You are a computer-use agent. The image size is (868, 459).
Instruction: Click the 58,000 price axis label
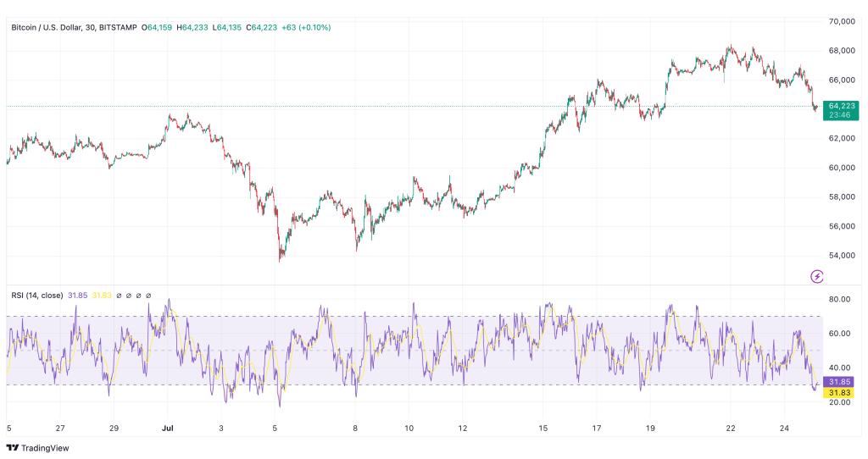(842, 196)
